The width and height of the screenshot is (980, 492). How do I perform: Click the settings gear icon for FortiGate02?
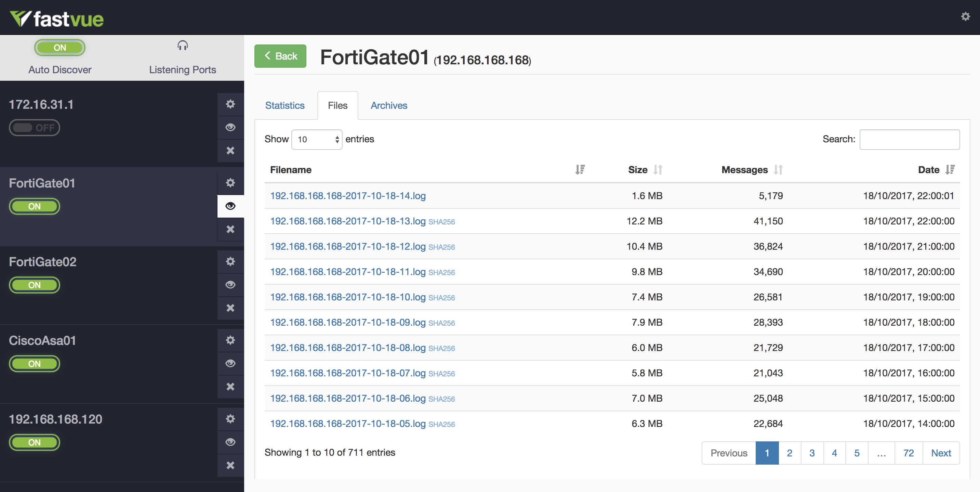tap(229, 260)
